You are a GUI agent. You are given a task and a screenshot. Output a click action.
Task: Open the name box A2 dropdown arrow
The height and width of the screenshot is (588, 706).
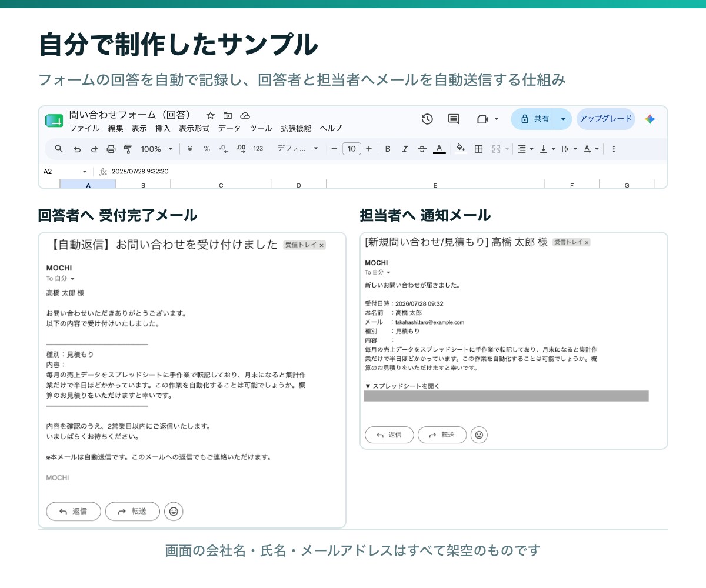click(x=85, y=172)
